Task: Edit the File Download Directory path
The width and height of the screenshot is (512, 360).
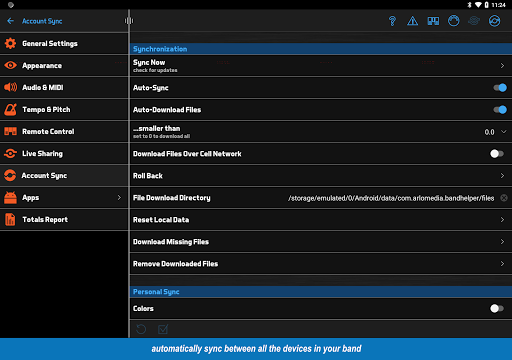Action: [391, 198]
